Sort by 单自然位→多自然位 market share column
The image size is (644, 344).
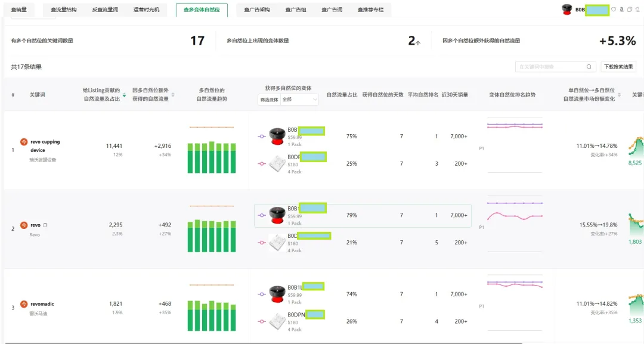(x=620, y=95)
